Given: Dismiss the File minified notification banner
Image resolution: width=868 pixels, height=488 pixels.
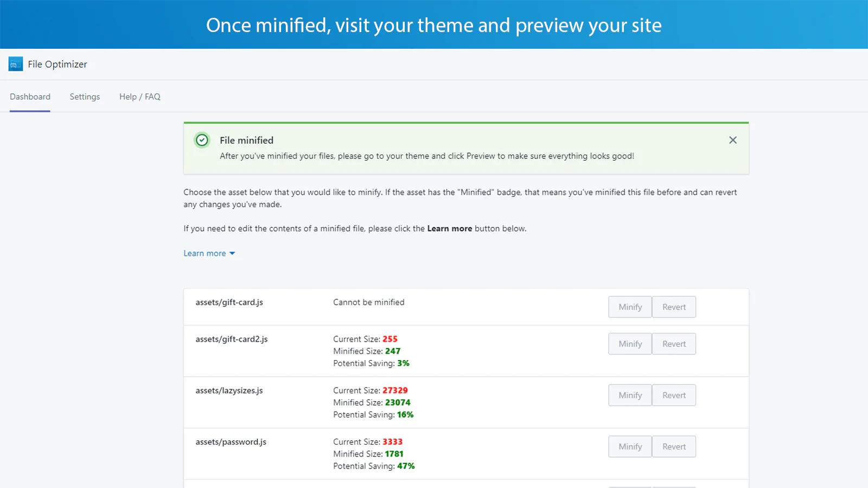Looking at the screenshot, I should click(732, 140).
